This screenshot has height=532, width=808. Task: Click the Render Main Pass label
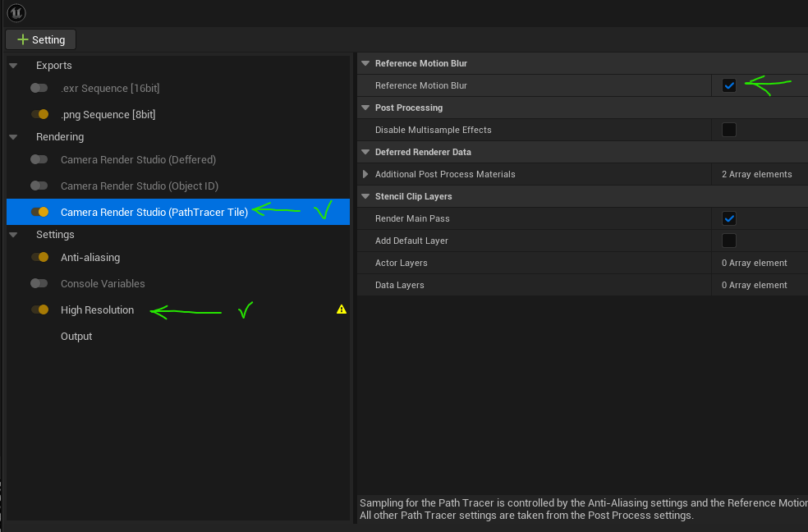click(x=412, y=218)
